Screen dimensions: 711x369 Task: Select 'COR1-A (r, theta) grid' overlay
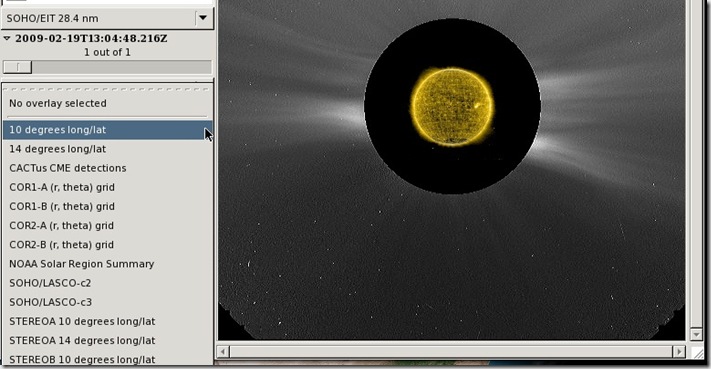[x=107, y=187]
